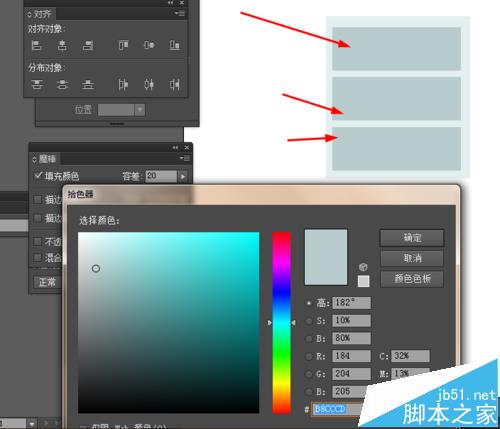Toggle the 填充颜色 checkbox
500x429 pixels.
(x=38, y=175)
